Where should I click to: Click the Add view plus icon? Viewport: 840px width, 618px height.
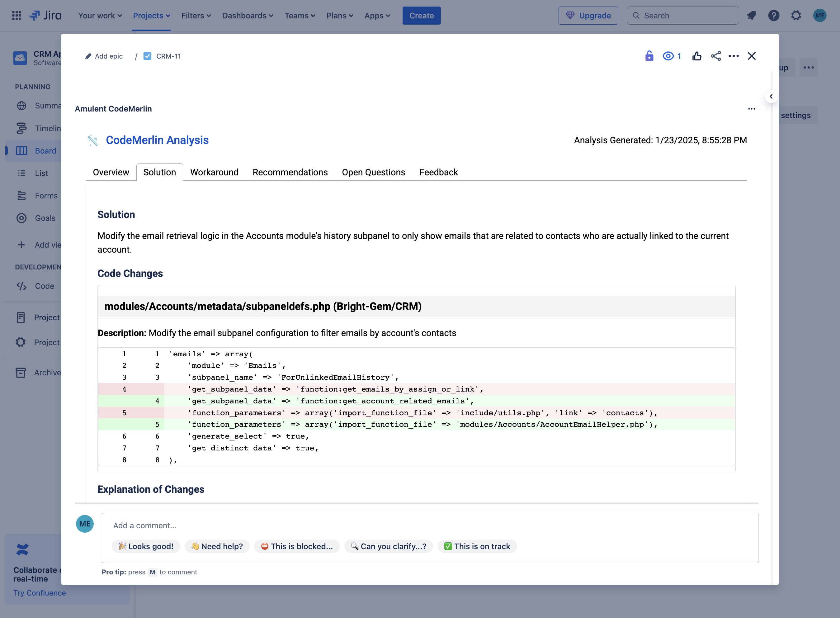(x=21, y=245)
